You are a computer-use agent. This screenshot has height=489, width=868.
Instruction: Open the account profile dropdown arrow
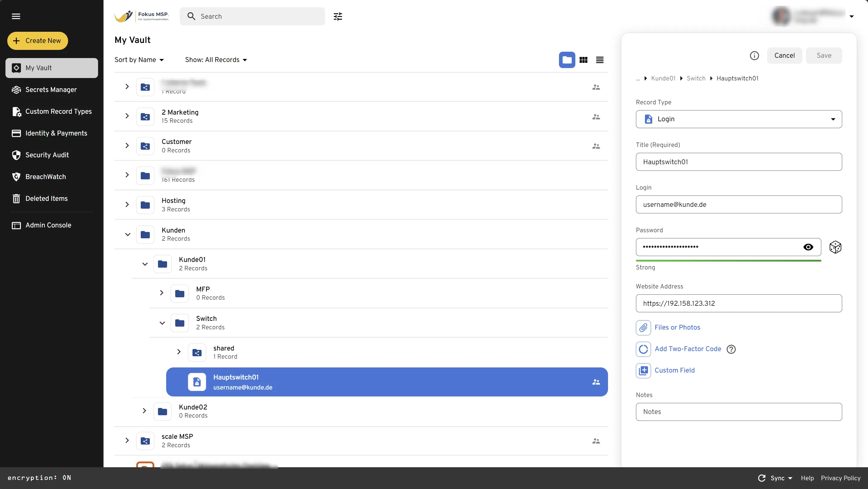coord(851,16)
